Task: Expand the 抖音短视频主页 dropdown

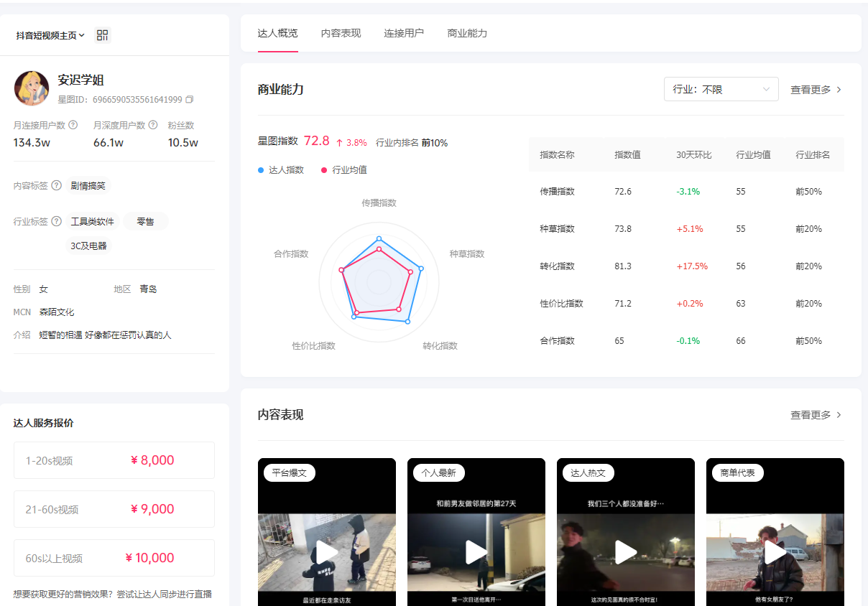Action: click(x=50, y=35)
